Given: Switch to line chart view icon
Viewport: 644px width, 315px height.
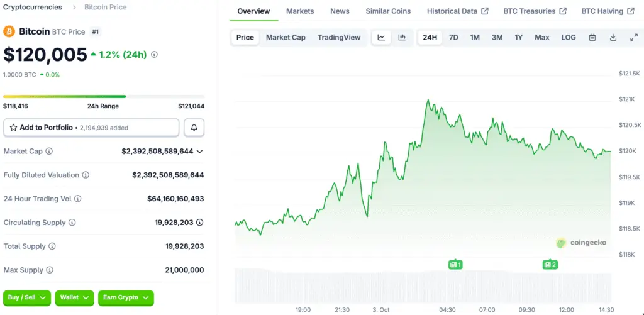Looking at the screenshot, I should (x=381, y=38).
